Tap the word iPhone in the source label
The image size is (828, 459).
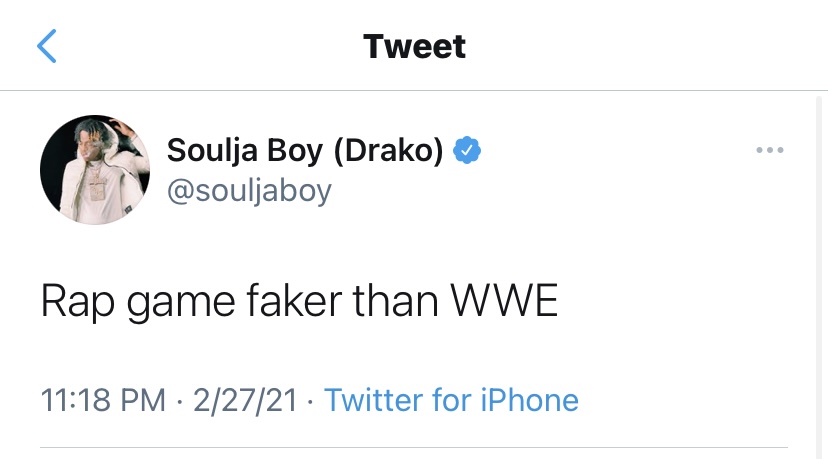[530, 400]
